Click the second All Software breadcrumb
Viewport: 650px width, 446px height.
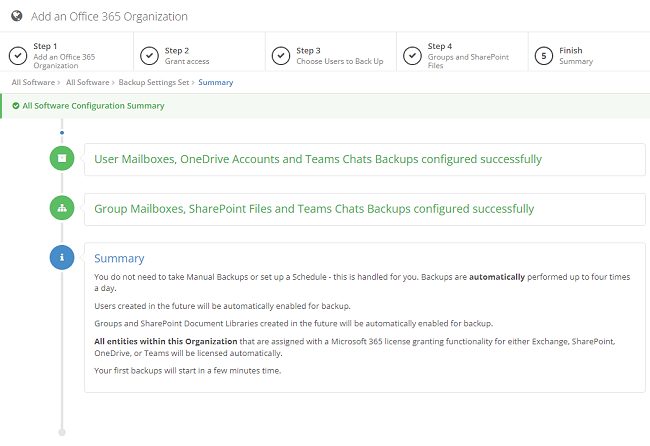coord(87,82)
